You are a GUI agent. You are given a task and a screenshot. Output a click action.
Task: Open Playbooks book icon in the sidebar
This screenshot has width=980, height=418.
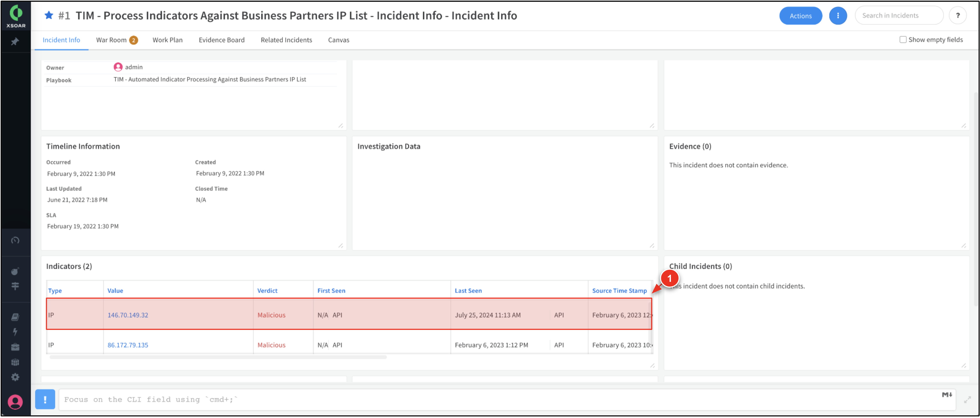pos(15,317)
